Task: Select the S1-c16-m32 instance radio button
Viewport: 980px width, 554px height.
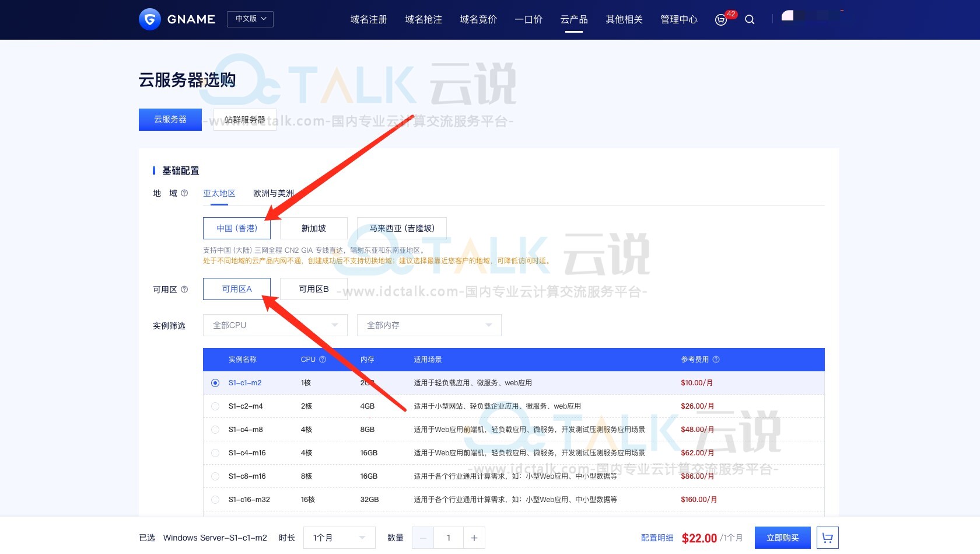Action: [x=215, y=500]
